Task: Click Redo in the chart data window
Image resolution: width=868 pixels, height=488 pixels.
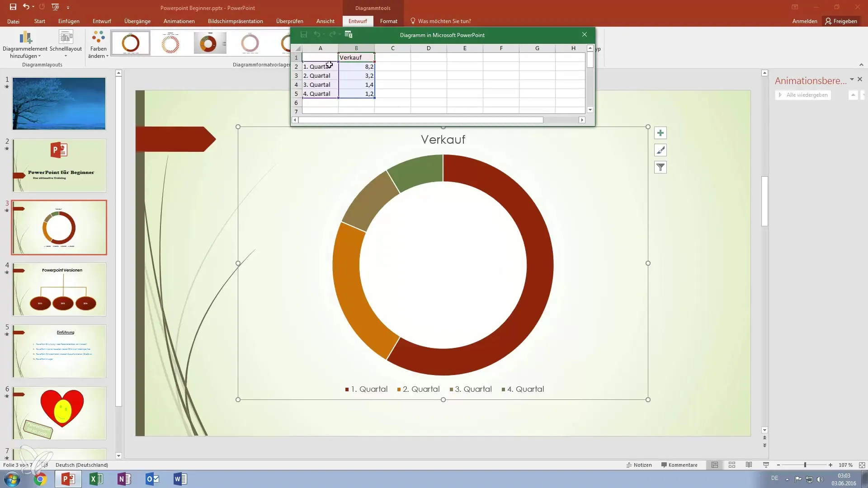Action: click(332, 35)
